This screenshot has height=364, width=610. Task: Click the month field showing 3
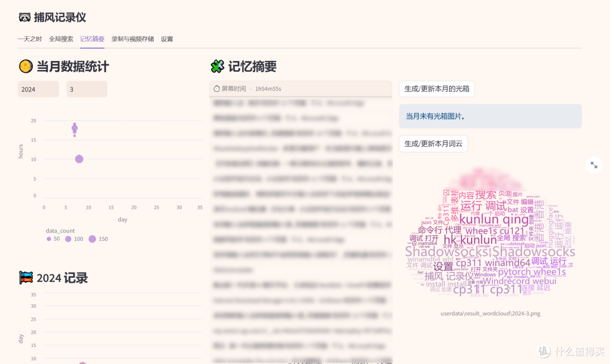click(87, 89)
